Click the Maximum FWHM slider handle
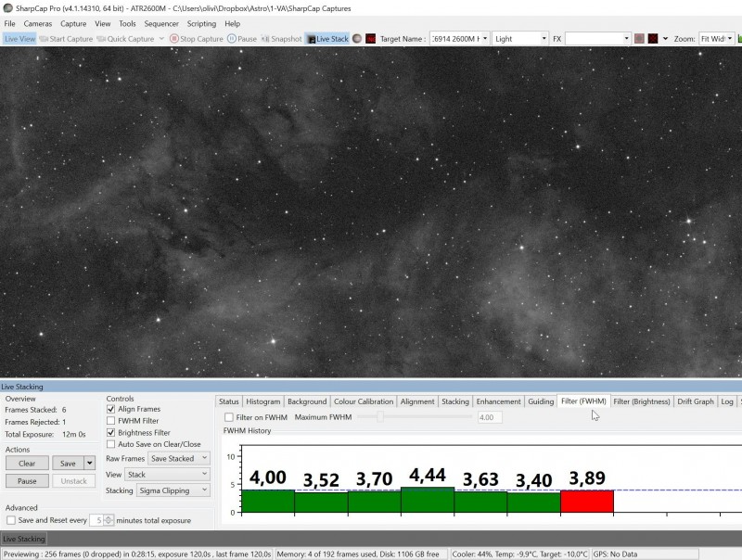The height and width of the screenshot is (560, 742). click(x=380, y=416)
